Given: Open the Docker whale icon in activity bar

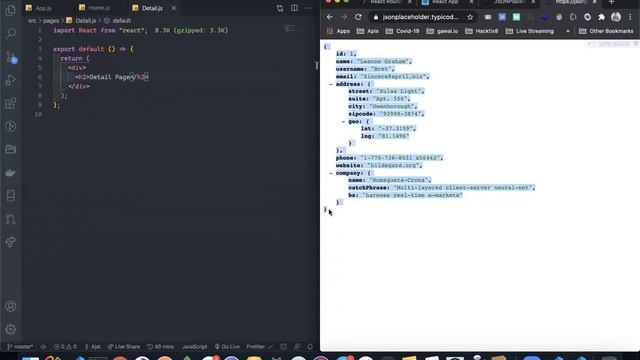Looking at the screenshot, I should point(11,172).
